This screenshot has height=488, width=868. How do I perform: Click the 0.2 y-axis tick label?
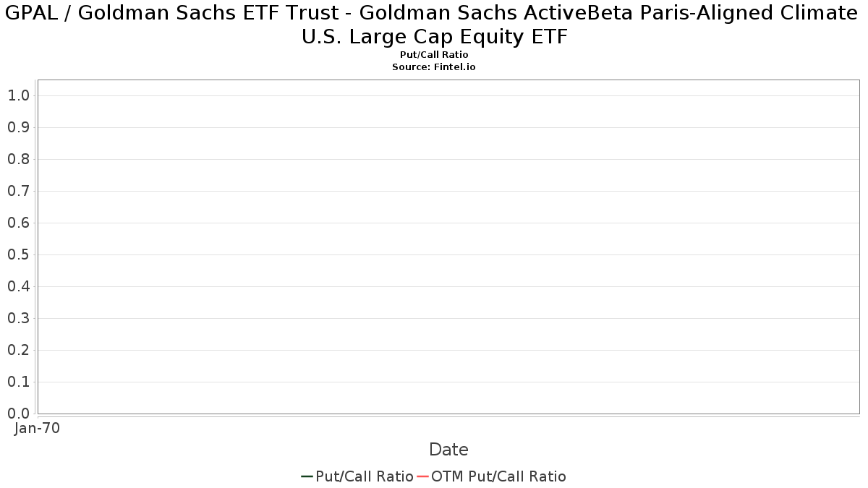tap(18, 350)
